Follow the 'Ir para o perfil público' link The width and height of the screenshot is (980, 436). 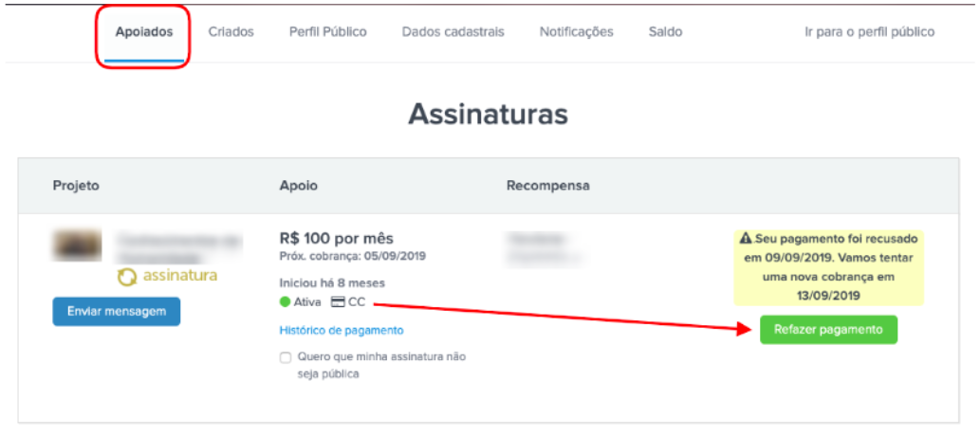tap(869, 32)
